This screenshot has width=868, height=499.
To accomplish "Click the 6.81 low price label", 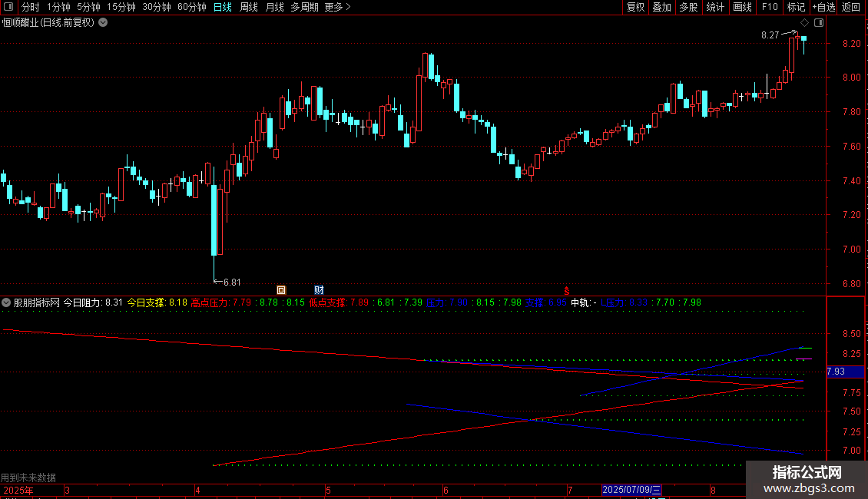I will coord(232,283).
